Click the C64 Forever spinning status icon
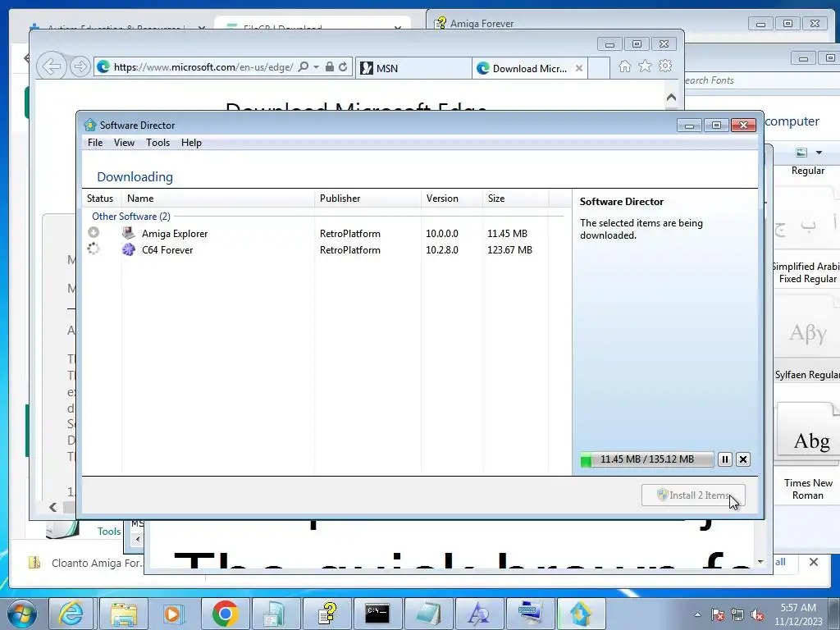 (x=94, y=249)
